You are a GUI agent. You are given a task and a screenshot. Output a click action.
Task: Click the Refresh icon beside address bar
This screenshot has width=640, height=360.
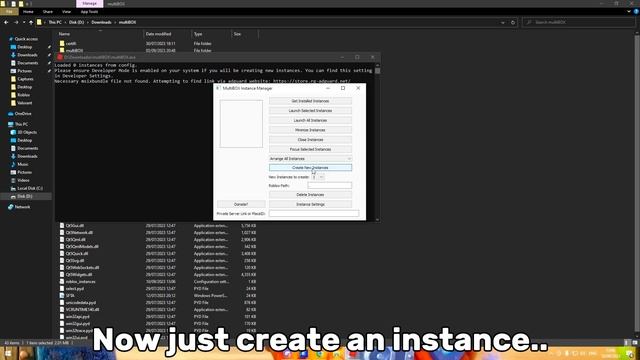pyautogui.click(x=513, y=22)
